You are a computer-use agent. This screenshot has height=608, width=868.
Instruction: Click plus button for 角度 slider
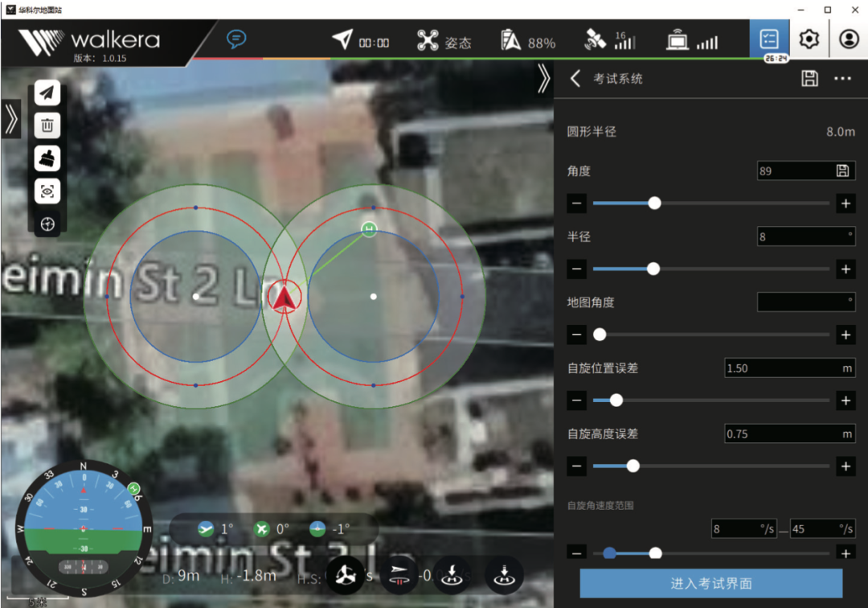pyautogui.click(x=845, y=203)
